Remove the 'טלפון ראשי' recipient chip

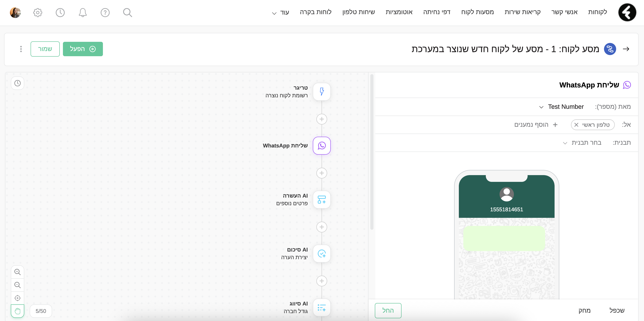tap(576, 125)
